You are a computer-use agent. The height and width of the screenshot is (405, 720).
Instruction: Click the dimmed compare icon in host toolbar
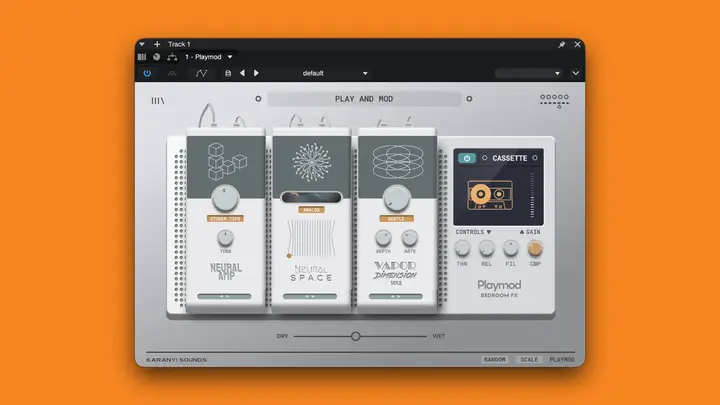click(172, 73)
